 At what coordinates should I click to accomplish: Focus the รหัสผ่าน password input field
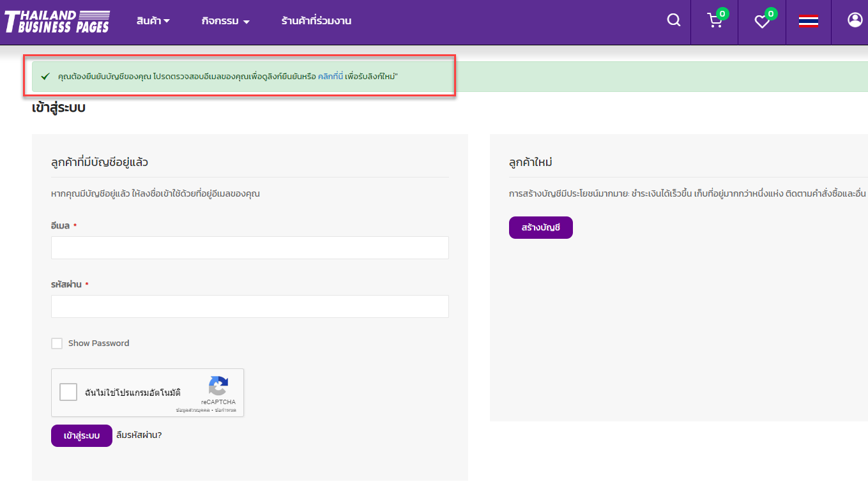(250, 306)
